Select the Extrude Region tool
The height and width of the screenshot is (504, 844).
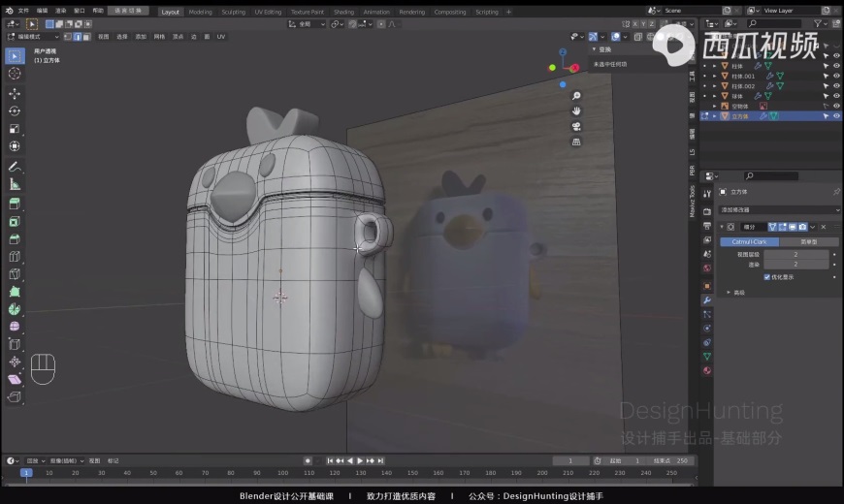(15, 204)
